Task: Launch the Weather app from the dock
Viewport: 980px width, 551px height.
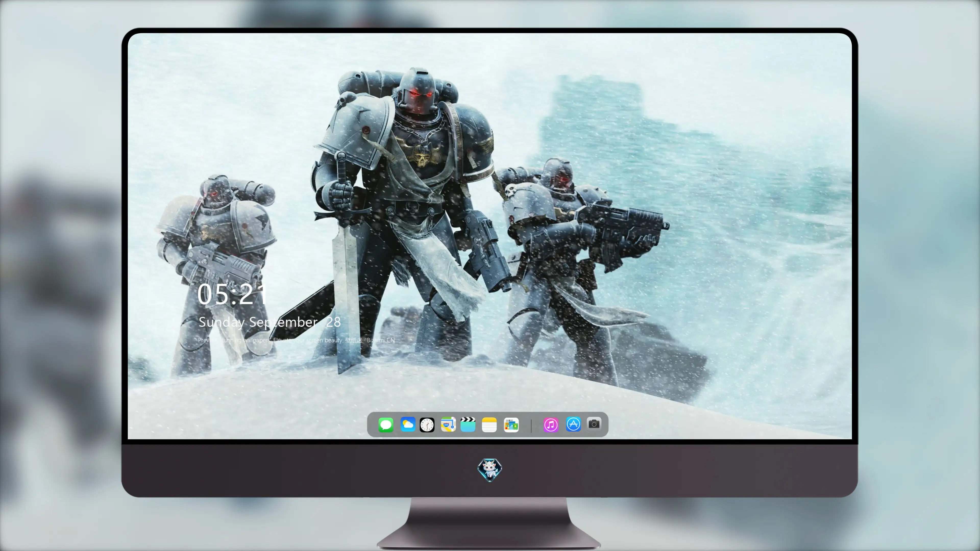Action: (x=408, y=424)
